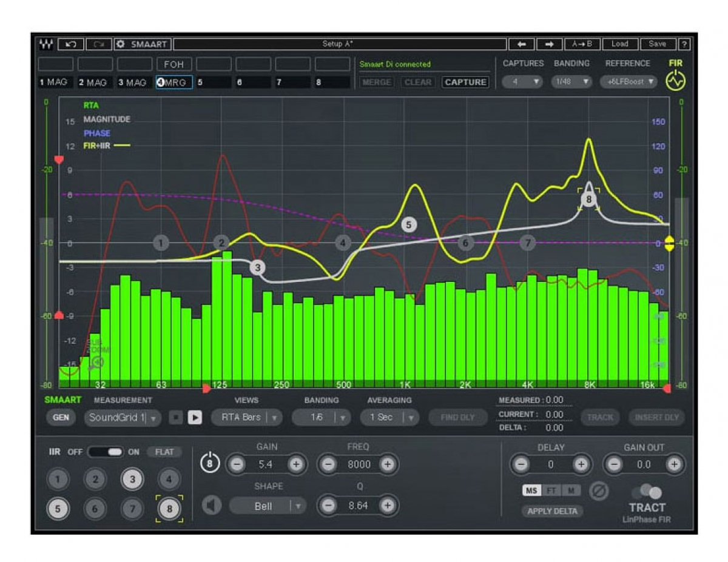Increase Q with plus button
Viewport: 728px width, 562px height.
coord(387,505)
